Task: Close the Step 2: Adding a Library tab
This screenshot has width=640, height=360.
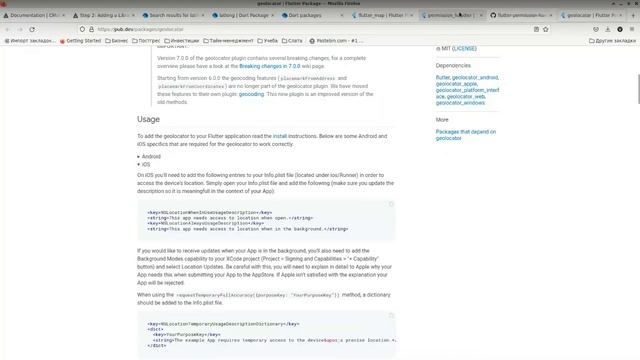Action: point(133,15)
